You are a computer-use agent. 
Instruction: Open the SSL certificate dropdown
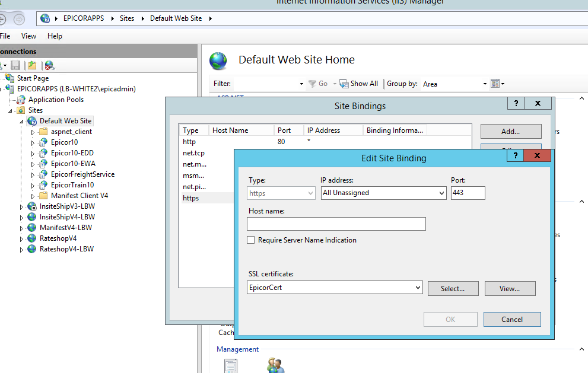click(x=418, y=288)
